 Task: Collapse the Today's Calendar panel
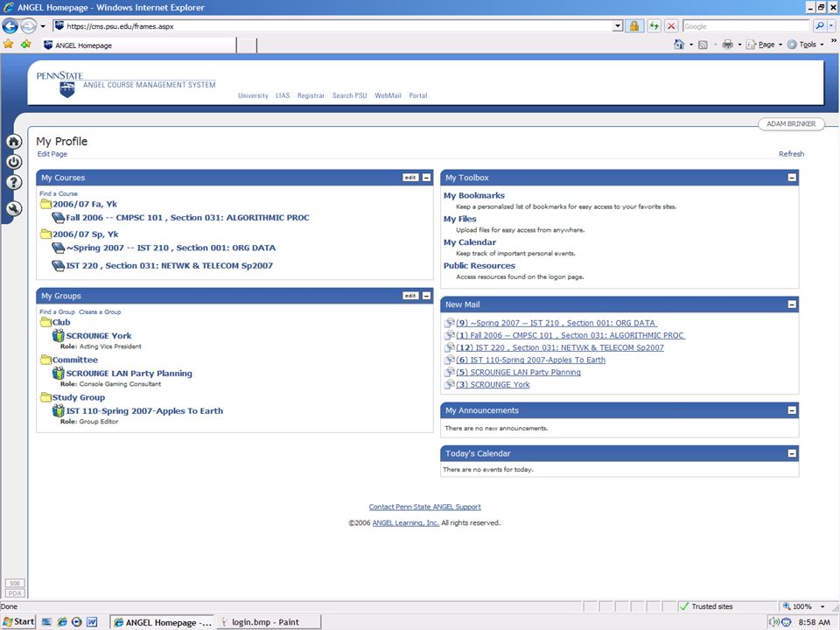792,453
